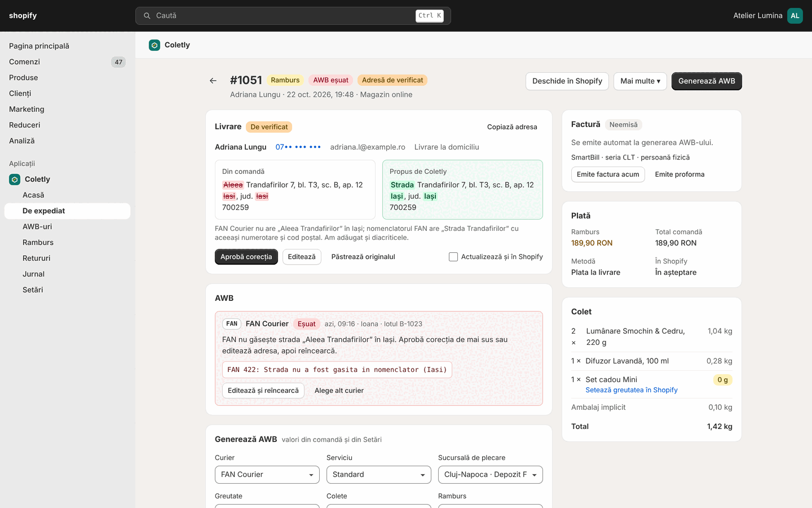The width and height of the screenshot is (812, 508).
Task: Click "Deschide în Shopify" button
Action: coord(567,81)
